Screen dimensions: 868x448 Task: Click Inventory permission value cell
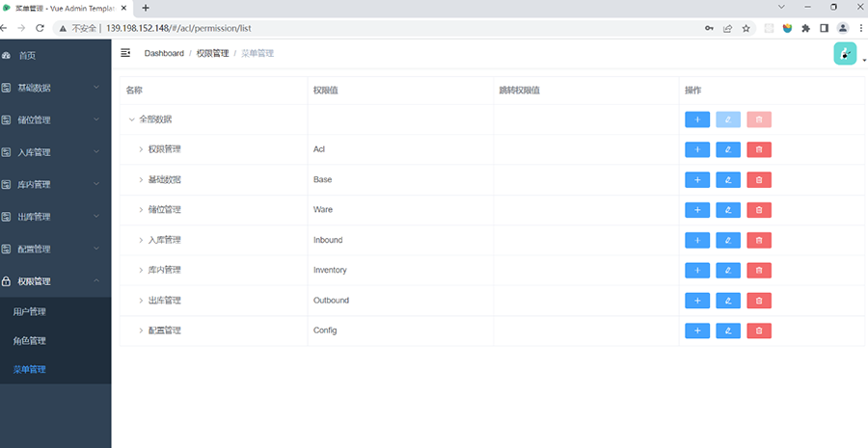coord(401,270)
